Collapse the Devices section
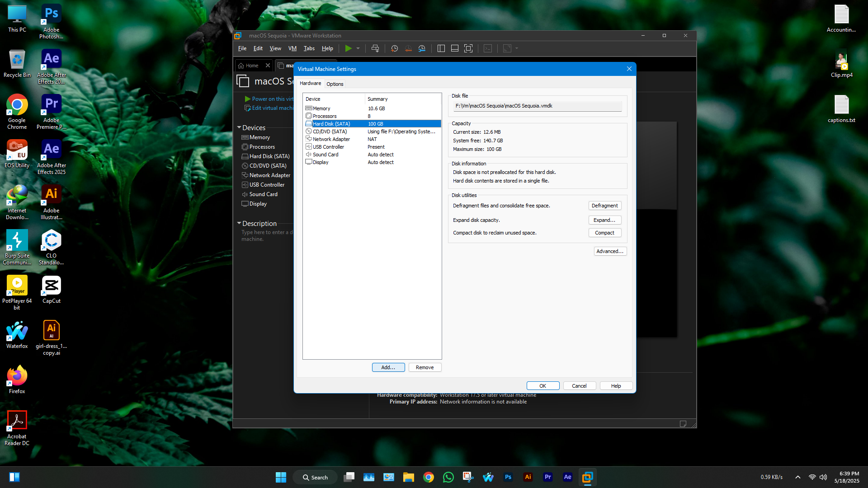The width and height of the screenshot is (868, 488). point(239,128)
